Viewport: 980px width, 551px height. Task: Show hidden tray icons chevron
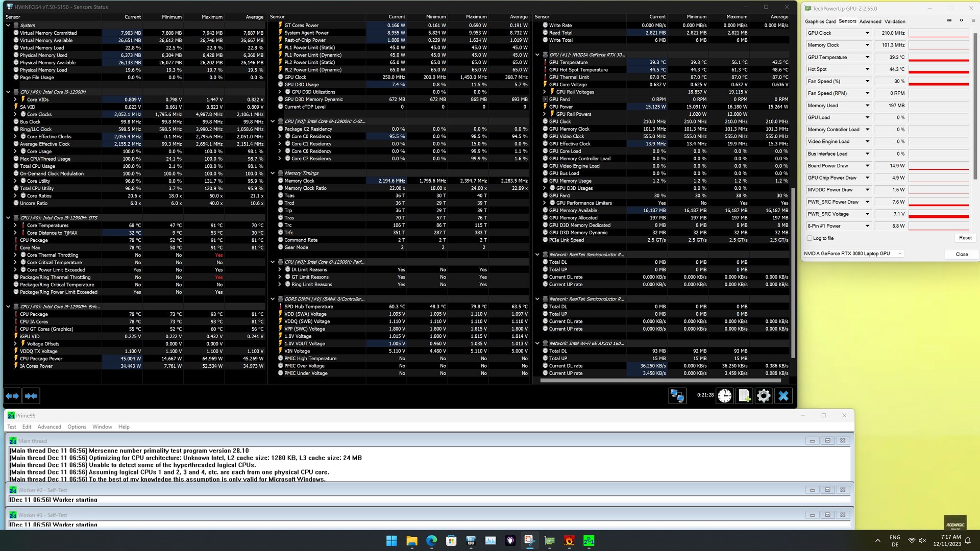(x=877, y=541)
